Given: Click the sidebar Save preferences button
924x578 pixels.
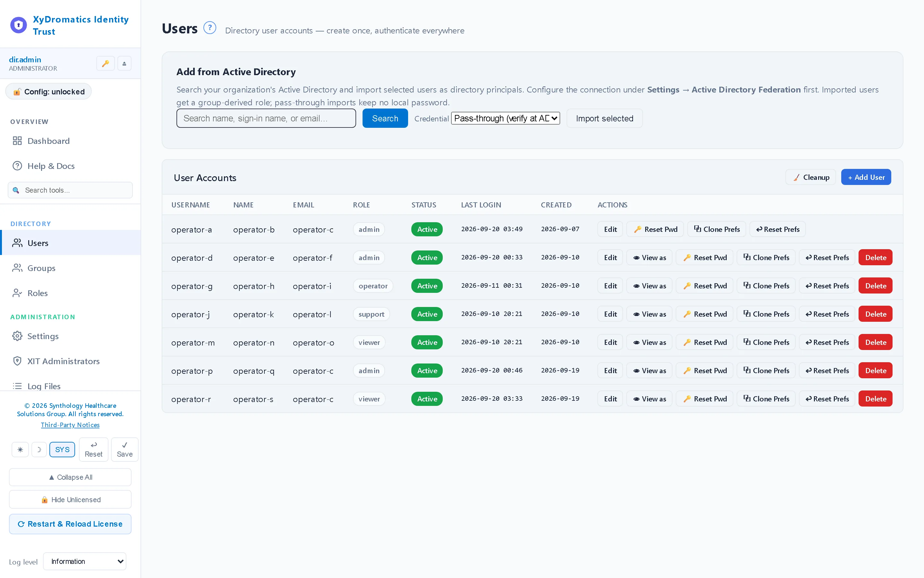Looking at the screenshot, I should click(x=124, y=450).
